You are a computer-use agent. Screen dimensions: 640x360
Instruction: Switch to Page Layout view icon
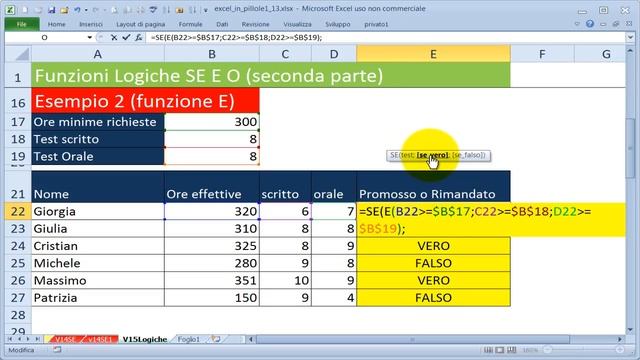[x=500, y=350]
